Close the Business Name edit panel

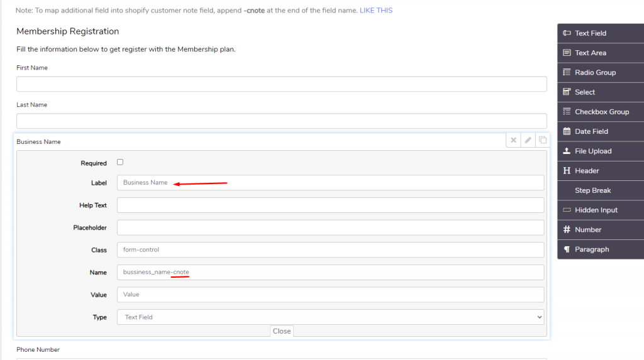pos(282,331)
